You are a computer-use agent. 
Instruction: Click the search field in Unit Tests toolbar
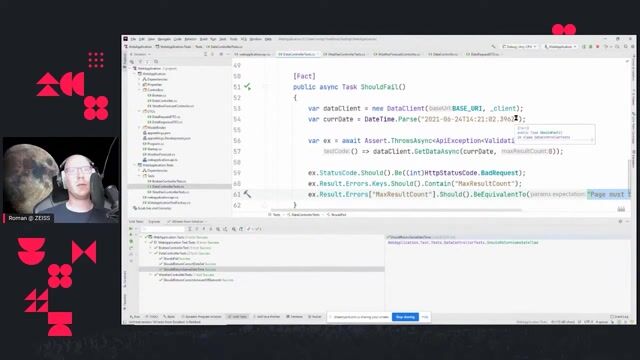163,229
